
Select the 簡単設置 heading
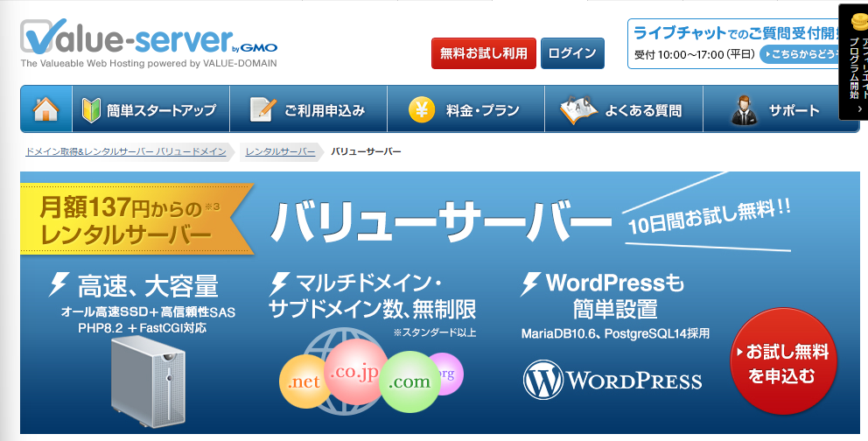[x=616, y=309]
